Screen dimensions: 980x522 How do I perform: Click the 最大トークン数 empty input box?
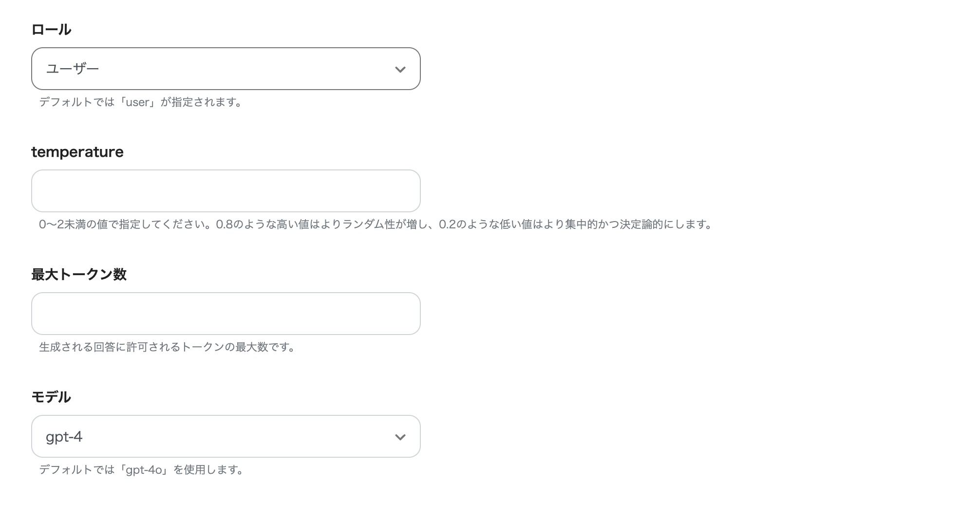click(x=226, y=314)
